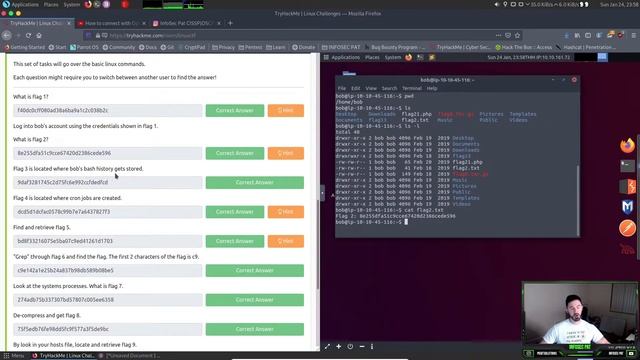Launch Firefox in attack box top panel
This screenshot has height=360, width=640.
pyautogui.click(x=409, y=58)
